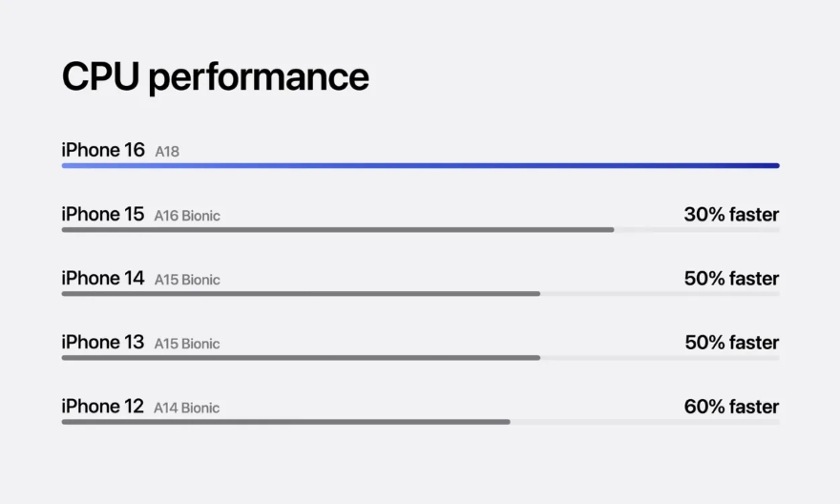The height and width of the screenshot is (504, 840).
Task: Click A15 Bionic next to iPhone 13
Action: 187,344
